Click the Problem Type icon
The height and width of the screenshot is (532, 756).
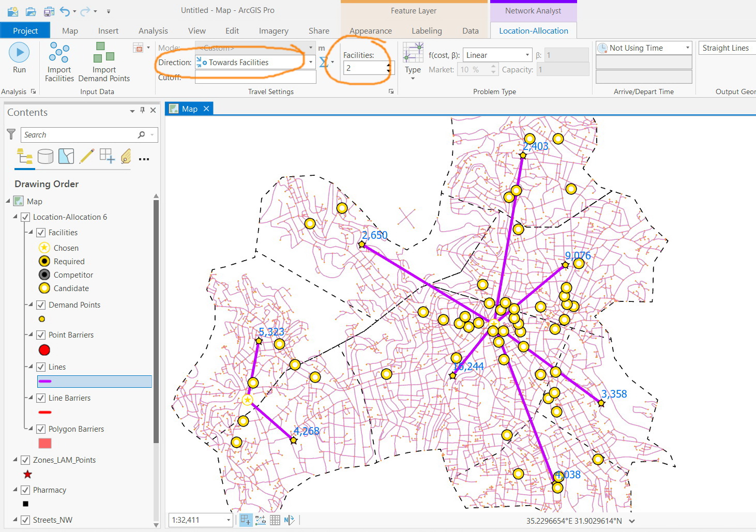coord(413,61)
